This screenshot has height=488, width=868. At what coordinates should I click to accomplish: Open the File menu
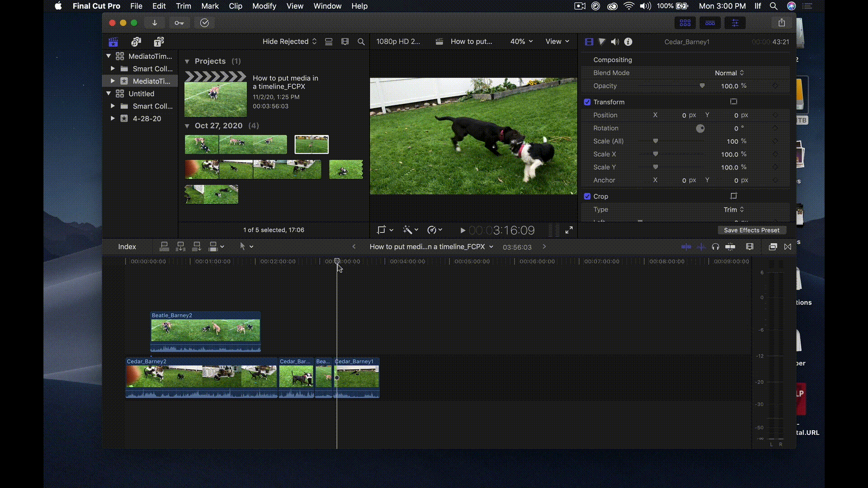coord(136,6)
